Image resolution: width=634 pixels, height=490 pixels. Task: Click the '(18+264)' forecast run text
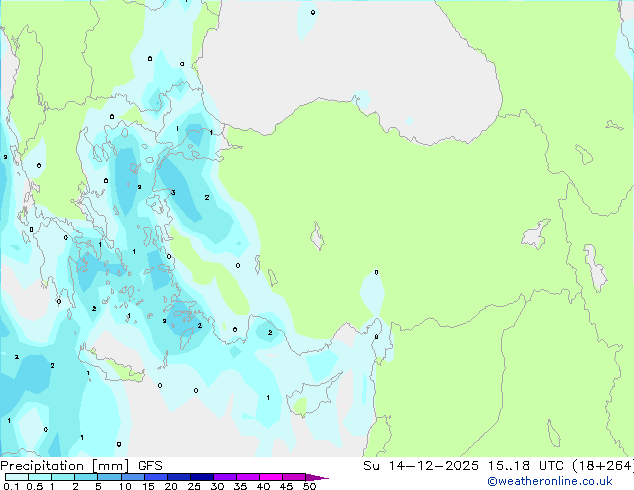(x=603, y=466)
